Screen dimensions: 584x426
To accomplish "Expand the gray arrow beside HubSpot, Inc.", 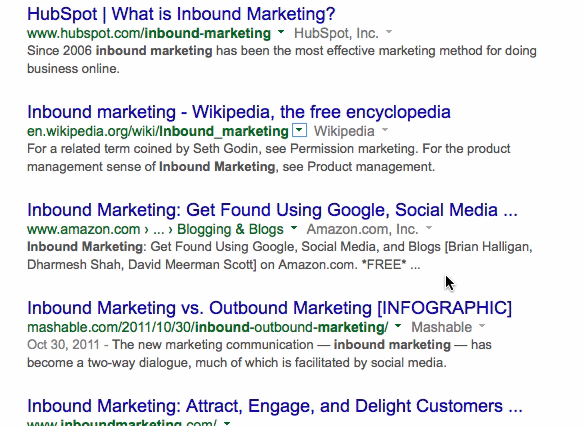I will pos(389,32).
